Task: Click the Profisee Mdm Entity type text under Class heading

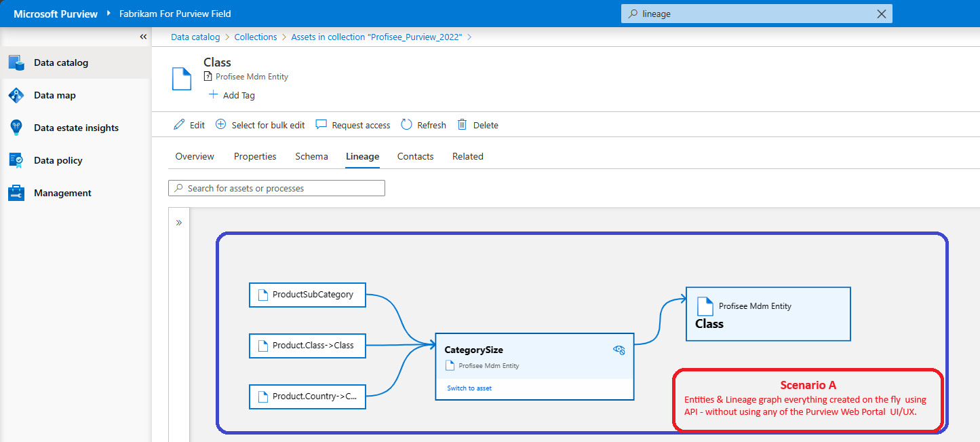Action: (252, 77)
